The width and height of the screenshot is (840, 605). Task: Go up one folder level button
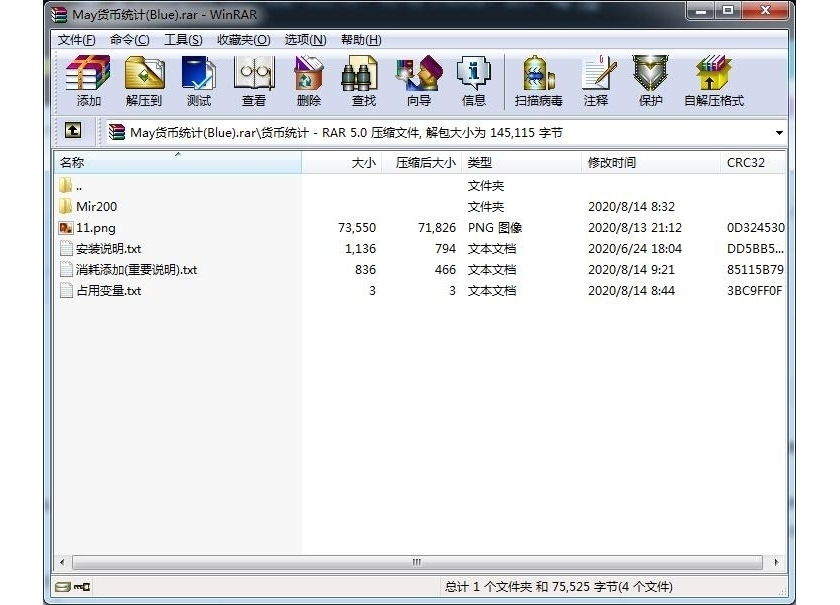pyautogui.click(x=73, y=131)
